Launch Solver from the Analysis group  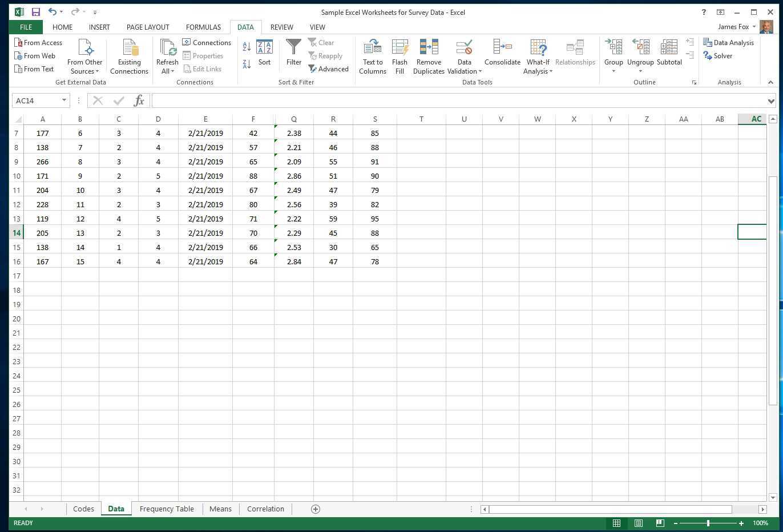pyautogui.click(x=718, y=56)
